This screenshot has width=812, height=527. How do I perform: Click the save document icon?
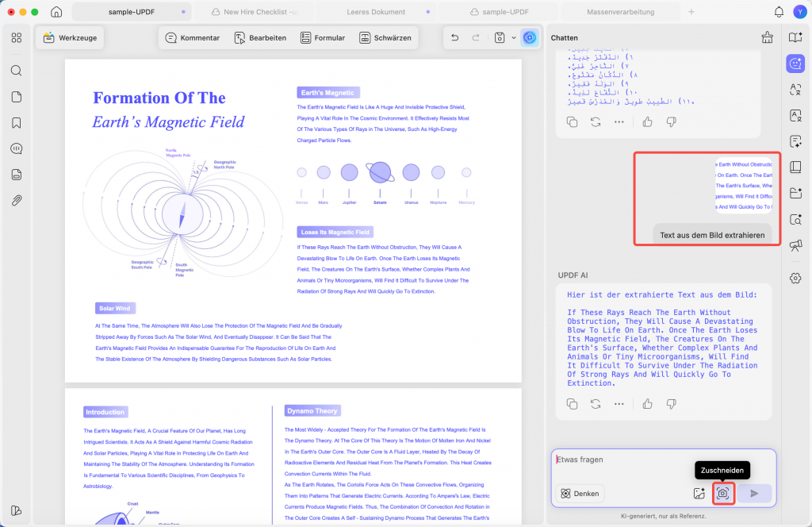coord(500,37)
